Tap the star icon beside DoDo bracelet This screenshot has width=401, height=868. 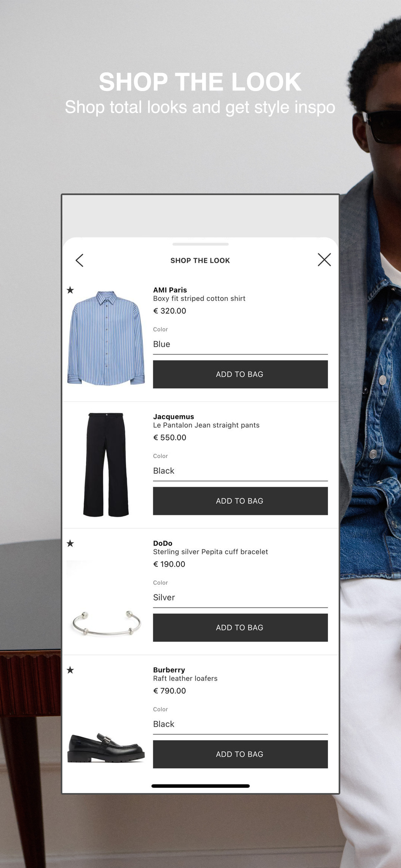(x=70, y=543)
